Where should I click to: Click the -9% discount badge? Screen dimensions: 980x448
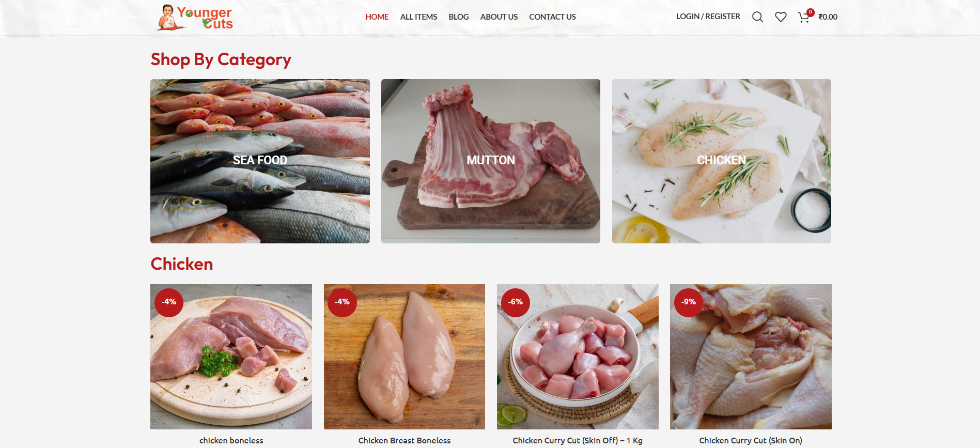[688, 302]
